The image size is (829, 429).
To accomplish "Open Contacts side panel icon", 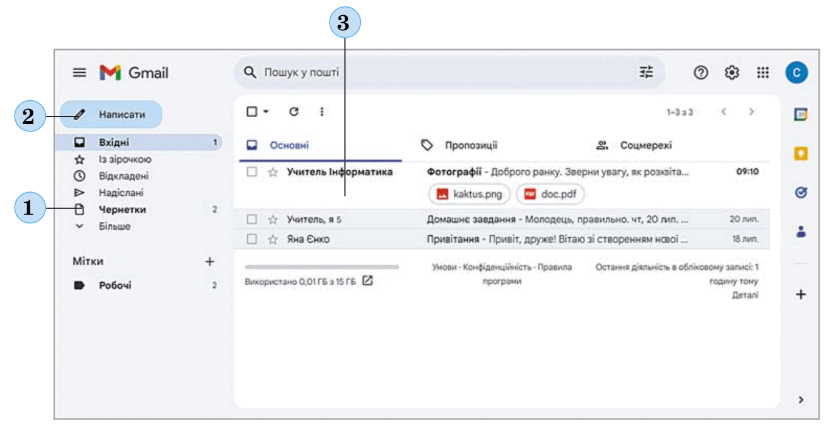I will [801, 231].
